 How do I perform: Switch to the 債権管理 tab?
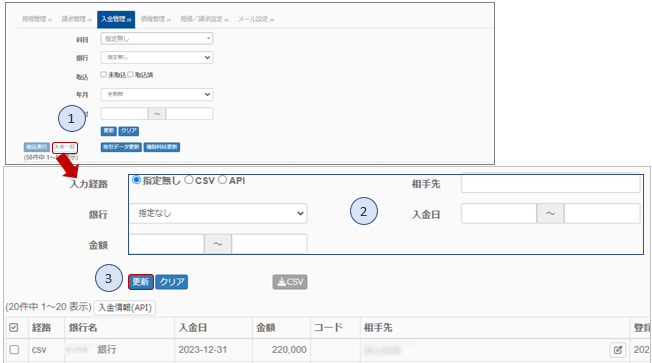tap(156, 19)
